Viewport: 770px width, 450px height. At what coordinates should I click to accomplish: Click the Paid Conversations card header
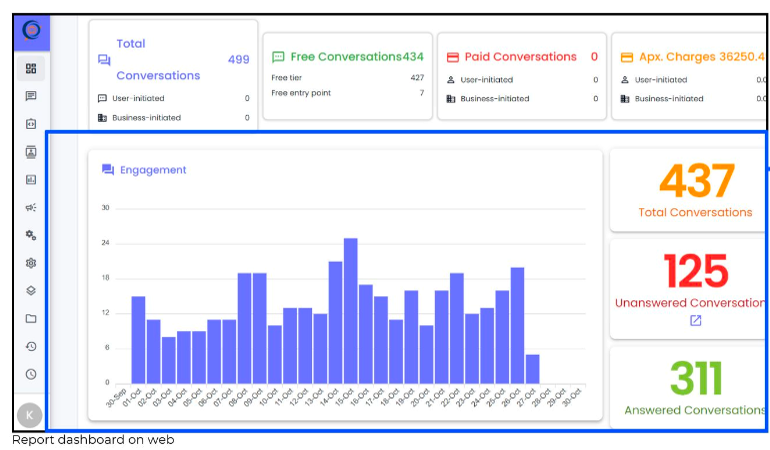pyautogui.click(x=520, y=57)
